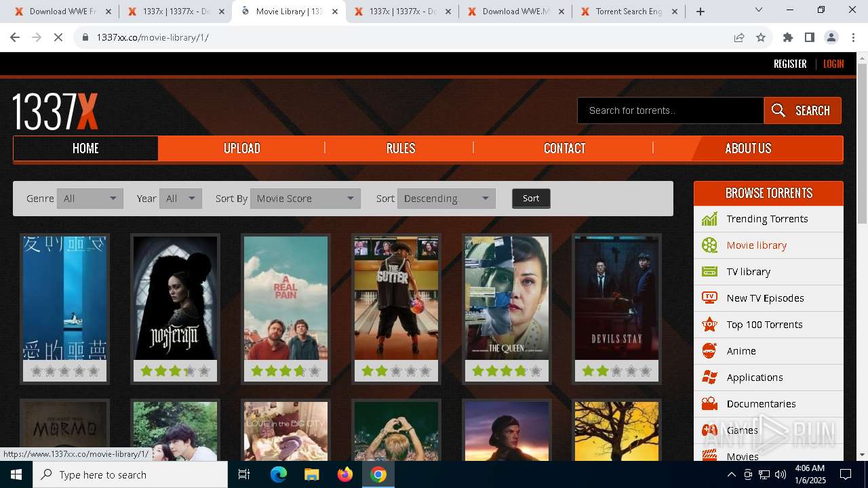This screenshot has width=868, height=488.
Task: Click the Sort button
Action: tap(531, 199)
